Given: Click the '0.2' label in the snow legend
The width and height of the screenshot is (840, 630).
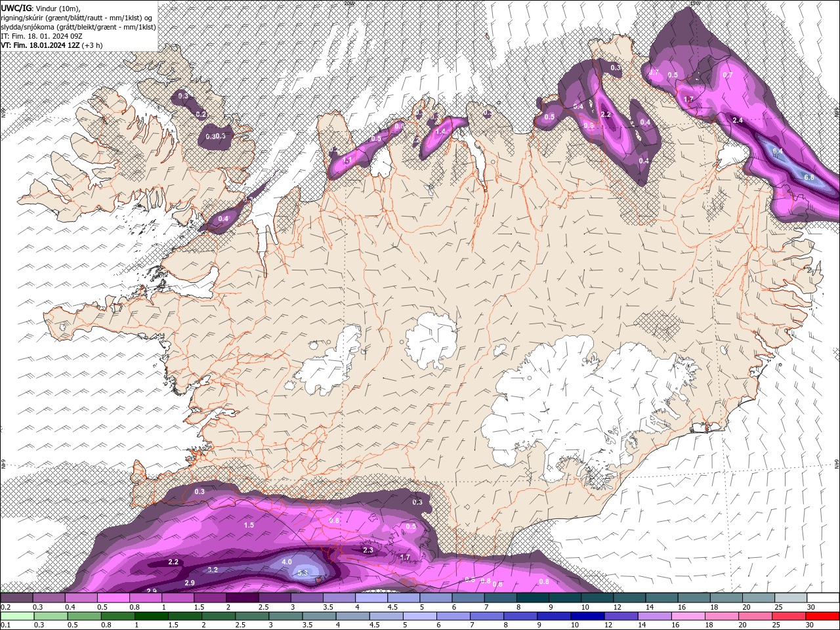Looking at the screenshot, I should pyautogui.click(x=4, y=607).
